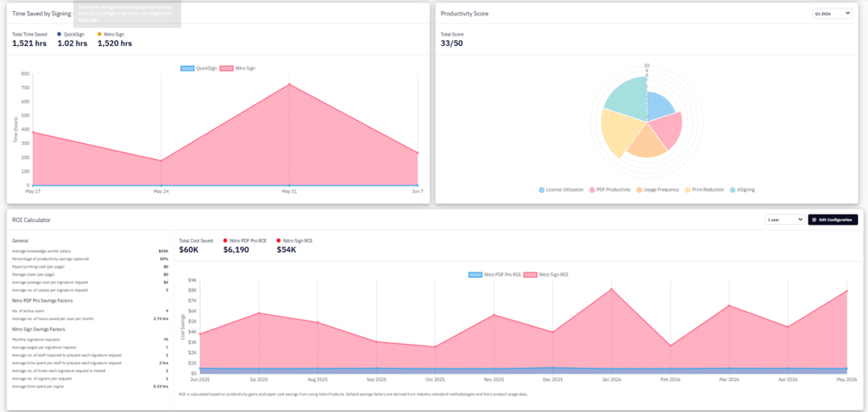Click No. of active users row
868x412 pixels.
click(90, 311)
